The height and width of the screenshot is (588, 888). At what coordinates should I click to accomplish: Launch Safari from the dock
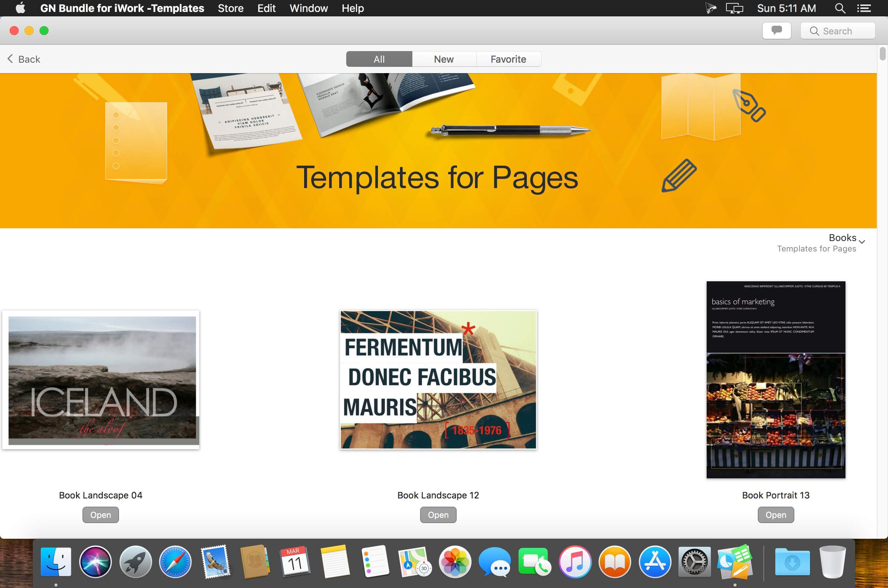point(175,562)
